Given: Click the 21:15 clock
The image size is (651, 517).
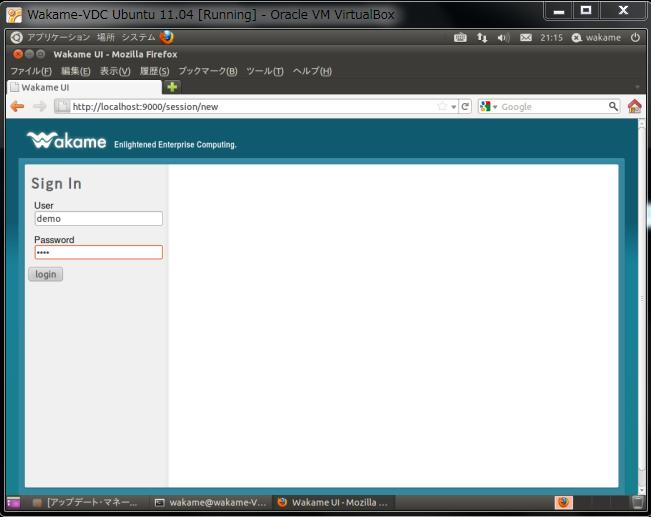Looking at the screenshot, I should [x=551, y=38].
